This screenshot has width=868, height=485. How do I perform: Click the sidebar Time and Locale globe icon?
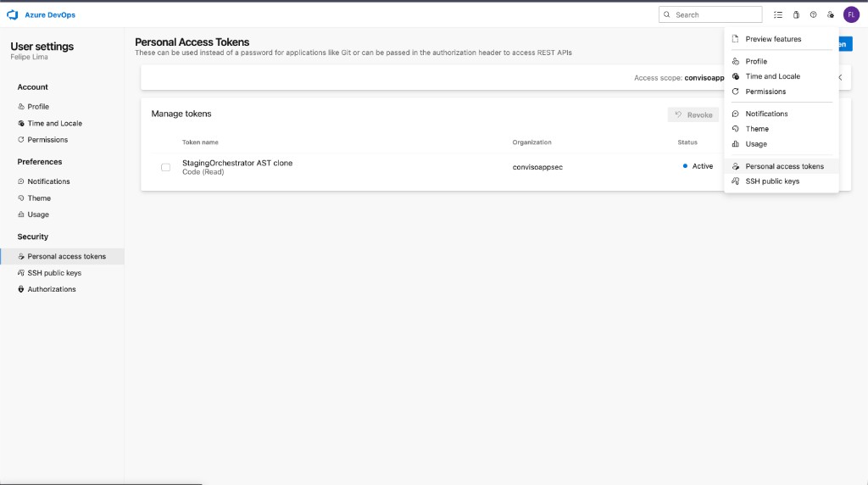(21, 123)
